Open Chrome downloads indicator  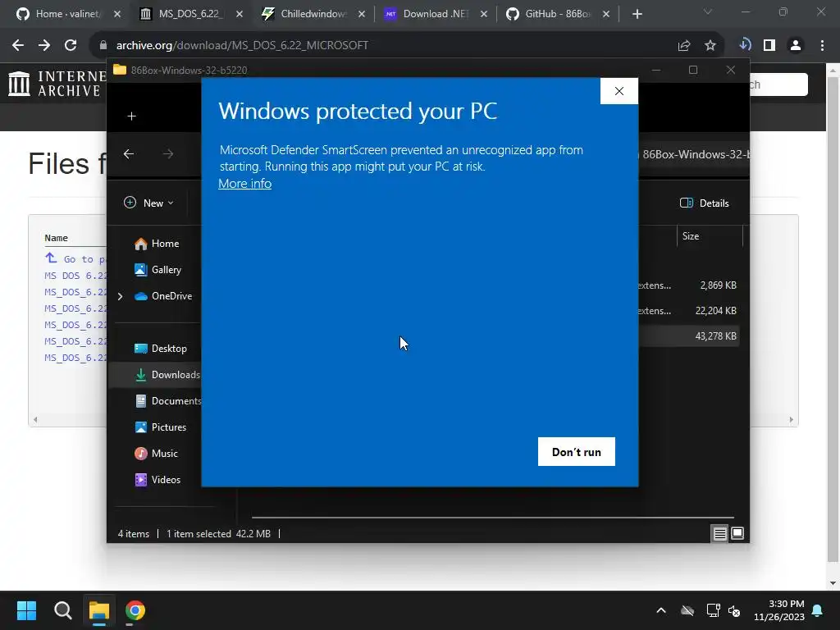[745, 46]
